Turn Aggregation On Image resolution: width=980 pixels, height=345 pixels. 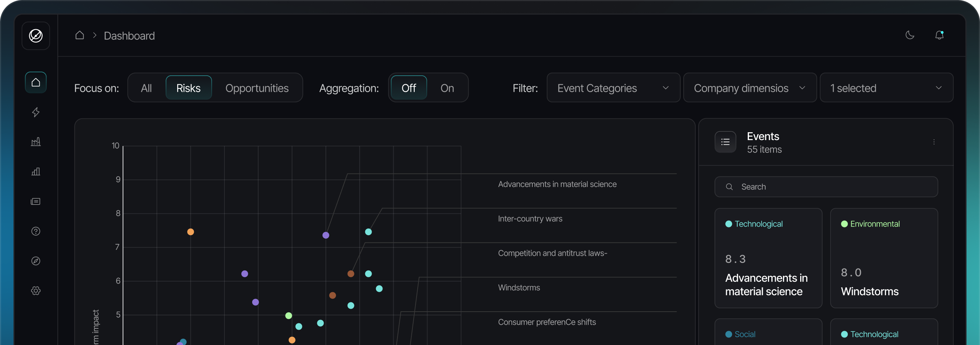(x=447, y=88)
